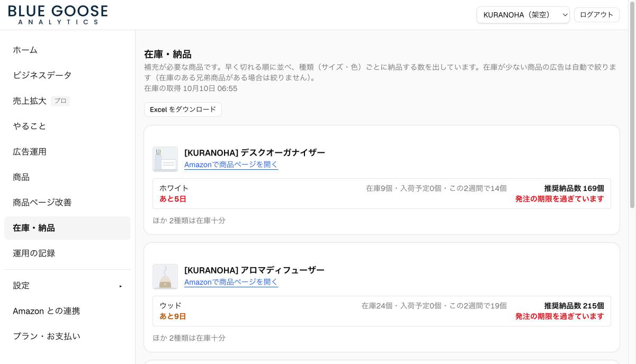Click the 在庫9個 stock summary text

(436, 188)
